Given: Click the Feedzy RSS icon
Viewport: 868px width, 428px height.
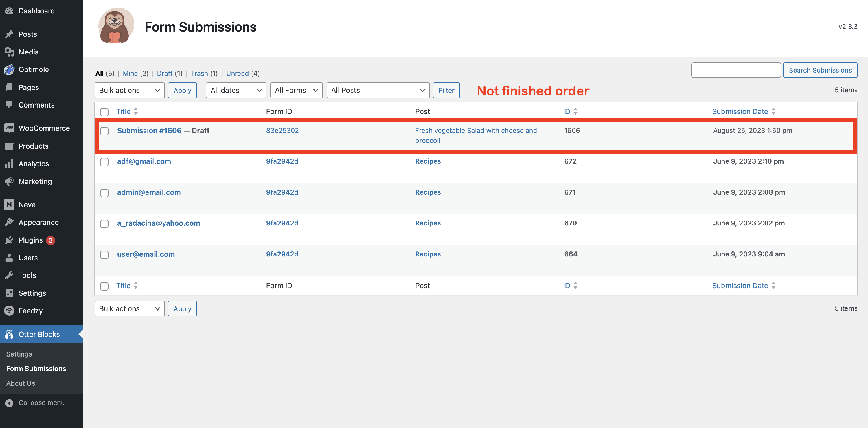Looking at the screenshot, I should [9, 311].
